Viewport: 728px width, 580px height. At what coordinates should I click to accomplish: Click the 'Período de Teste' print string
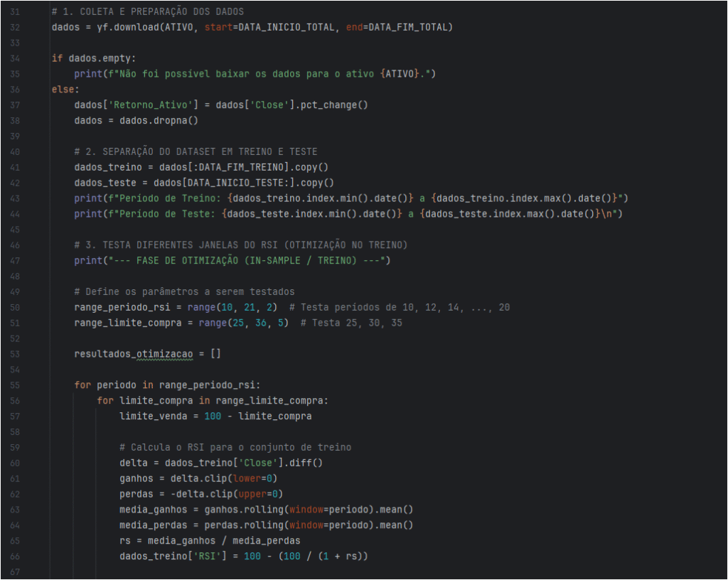171,214
